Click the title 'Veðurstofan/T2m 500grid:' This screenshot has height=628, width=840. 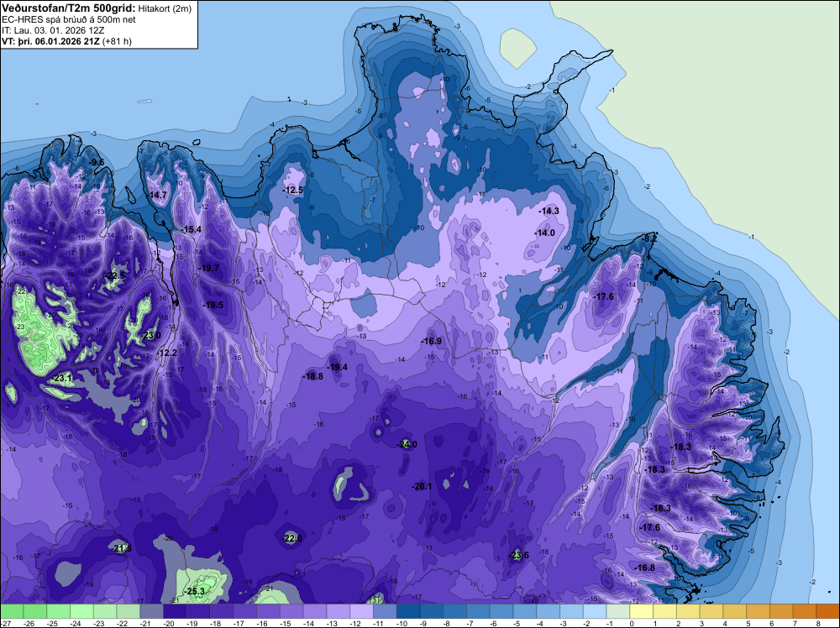(x=69, y=8)
